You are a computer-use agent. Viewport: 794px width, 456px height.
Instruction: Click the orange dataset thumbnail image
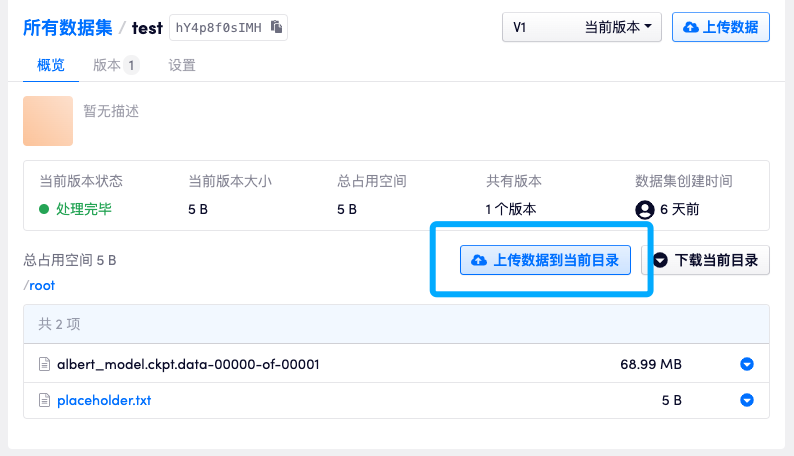[x=48, y=121]
